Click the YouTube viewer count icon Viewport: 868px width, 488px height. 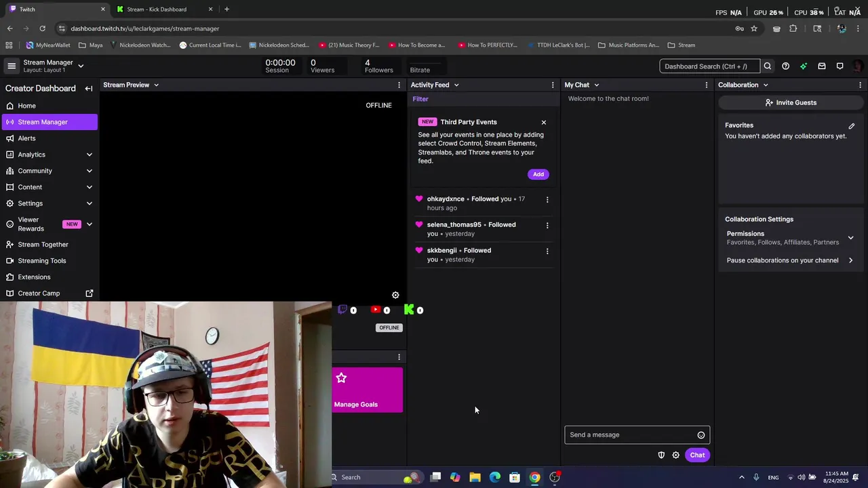point(376,310)
